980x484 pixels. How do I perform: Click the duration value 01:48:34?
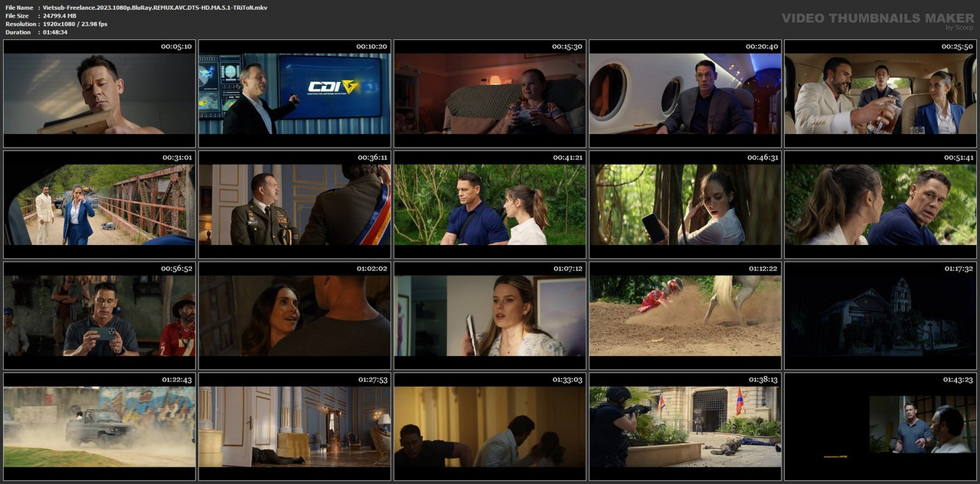click(x=55, y=32)
